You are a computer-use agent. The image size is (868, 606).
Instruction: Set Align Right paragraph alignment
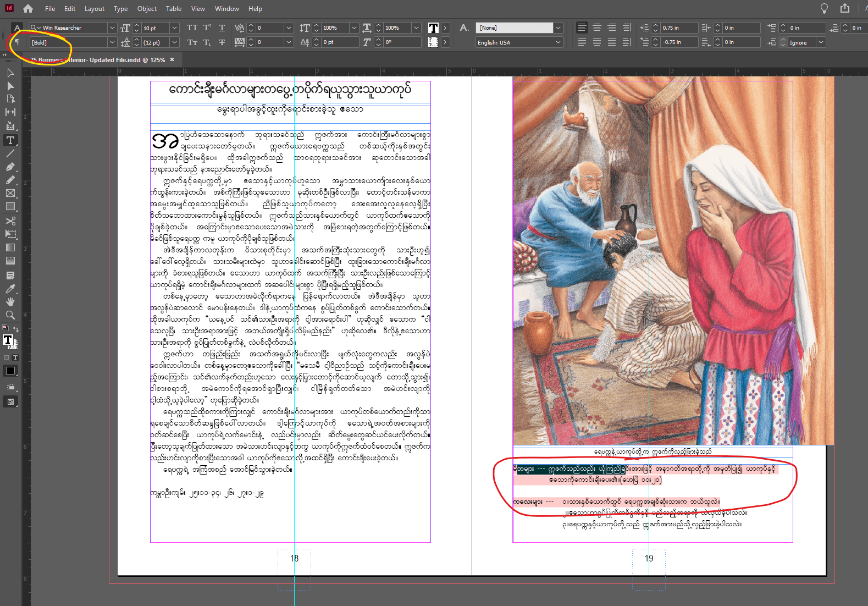click(x=612, y=27)
